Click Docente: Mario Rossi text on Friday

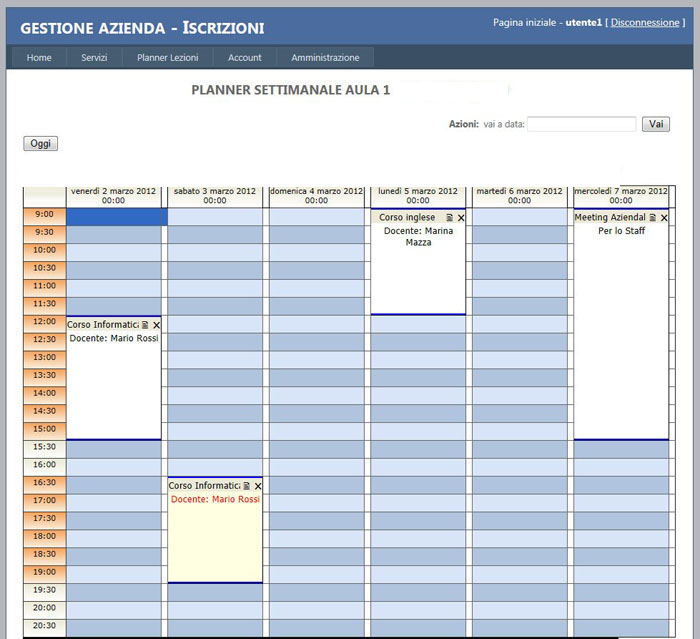(x=114, y=338)
